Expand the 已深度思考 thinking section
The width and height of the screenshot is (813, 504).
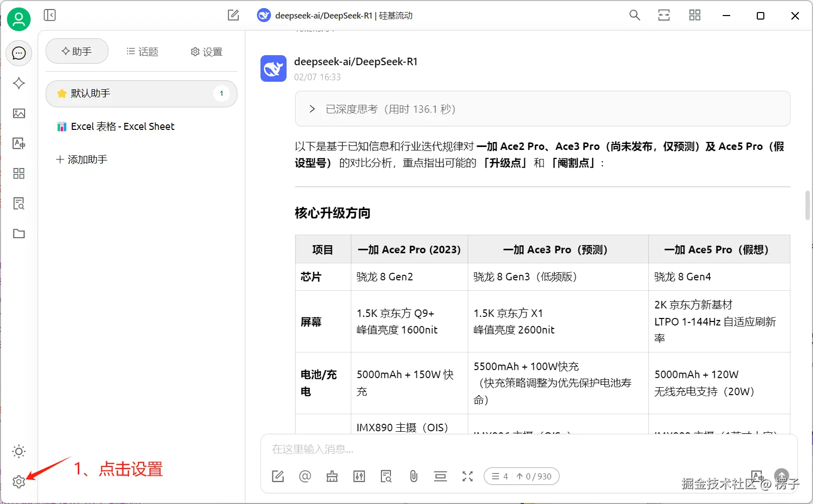click(x=543, y=109)
